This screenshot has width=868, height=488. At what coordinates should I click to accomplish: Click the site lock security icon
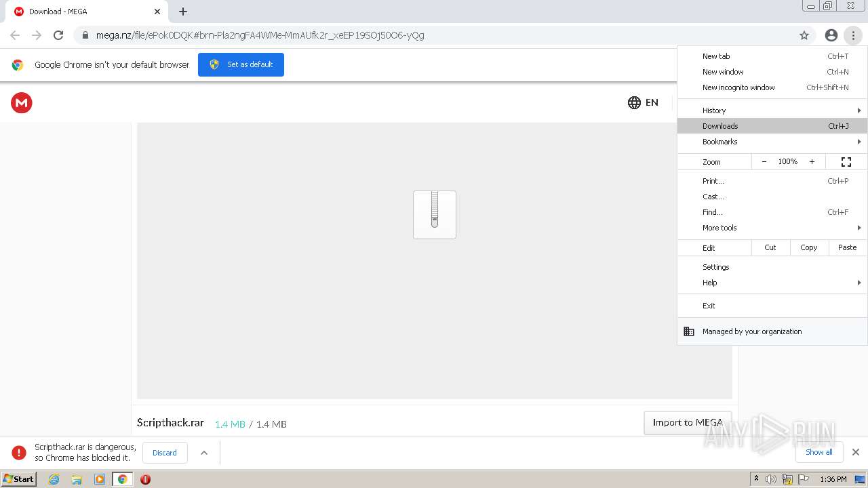(x=85, y=35)
